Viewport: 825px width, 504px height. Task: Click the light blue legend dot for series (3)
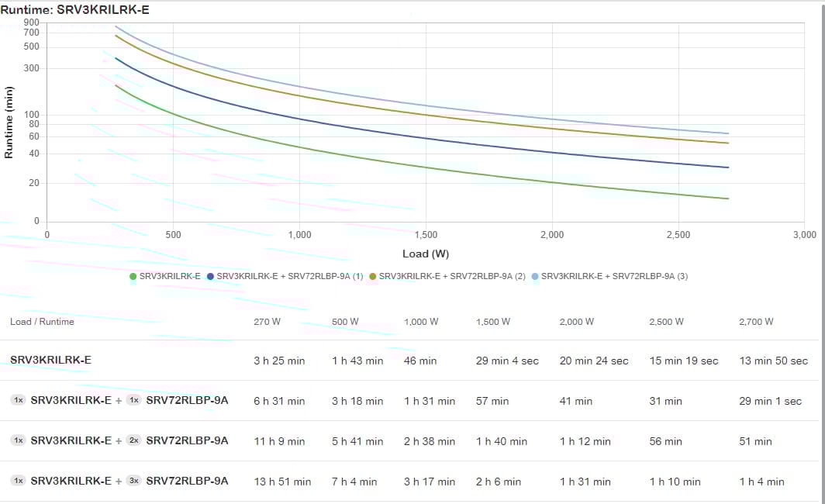(535, 276)
